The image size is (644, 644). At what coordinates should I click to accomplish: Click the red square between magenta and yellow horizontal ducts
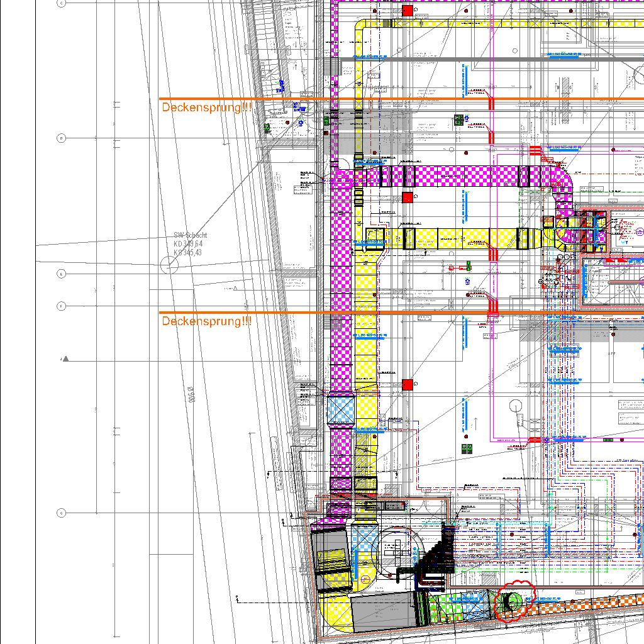(408, 197)
